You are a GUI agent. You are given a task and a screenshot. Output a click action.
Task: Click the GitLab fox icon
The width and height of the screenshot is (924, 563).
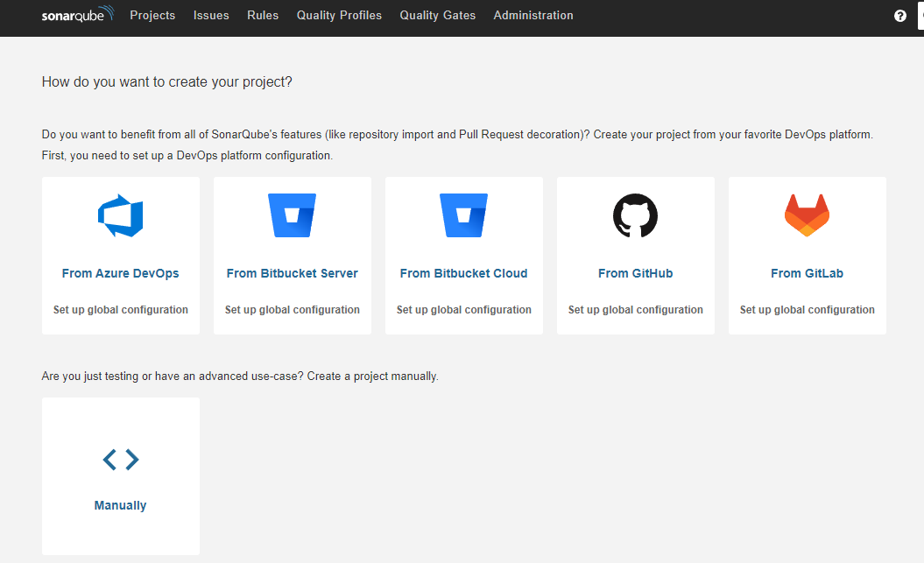tap(807, 215)
